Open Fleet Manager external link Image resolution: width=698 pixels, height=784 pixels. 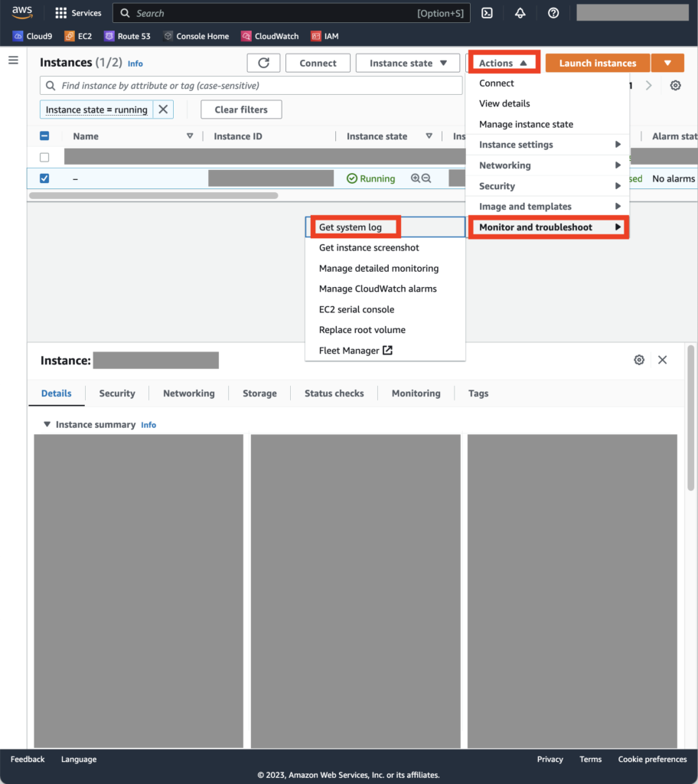pos(385,351)
